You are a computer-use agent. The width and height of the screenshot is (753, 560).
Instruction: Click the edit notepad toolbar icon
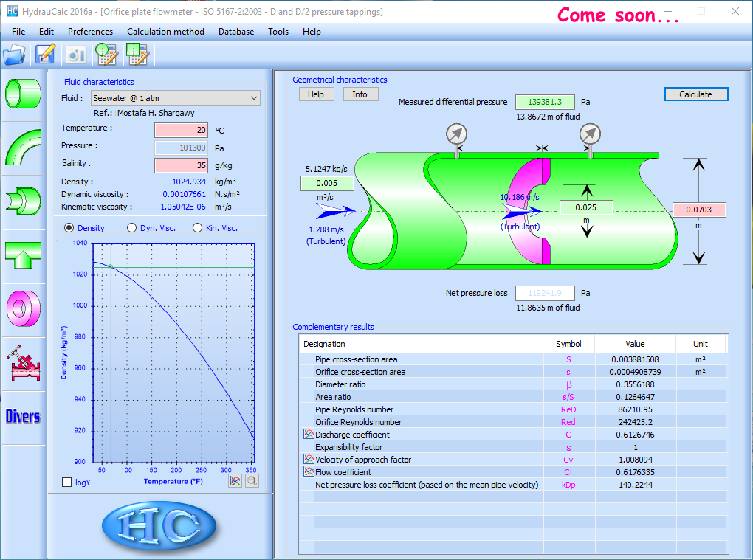point(46,55)
